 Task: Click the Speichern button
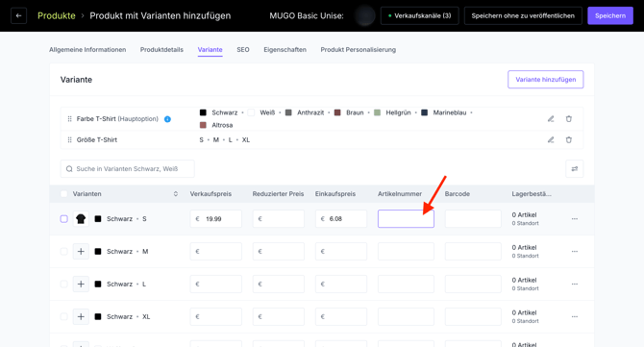tap(610, 15)
